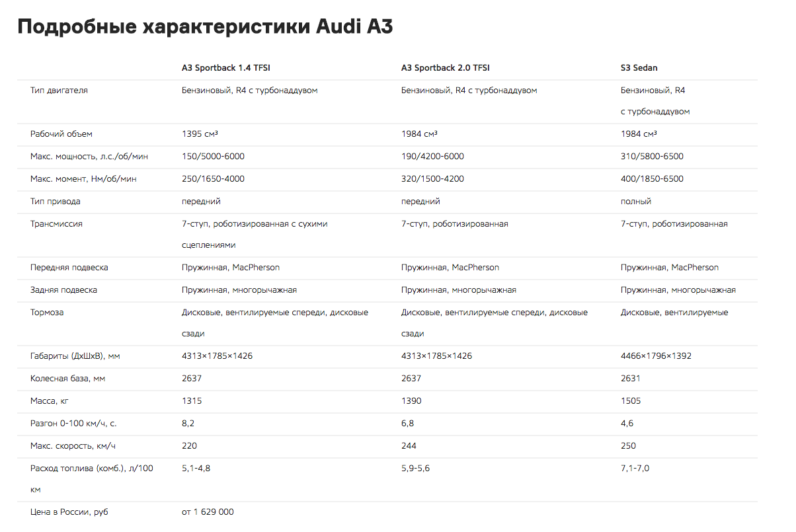Click the полный drive type cell
The height and width of the screenshot is (532, 796).
point(636,202)
